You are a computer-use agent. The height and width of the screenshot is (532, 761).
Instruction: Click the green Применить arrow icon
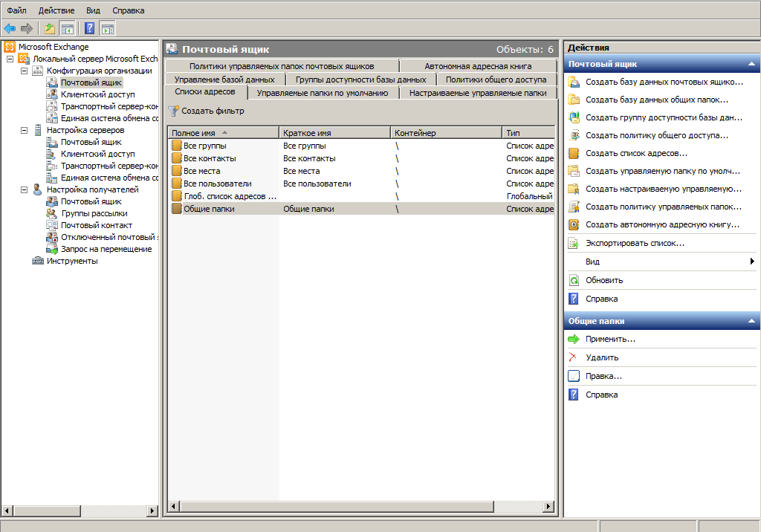573,339
